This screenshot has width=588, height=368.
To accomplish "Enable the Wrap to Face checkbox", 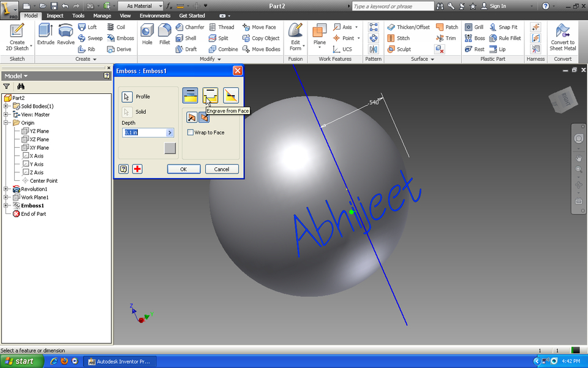I will (x=190, y=132).
